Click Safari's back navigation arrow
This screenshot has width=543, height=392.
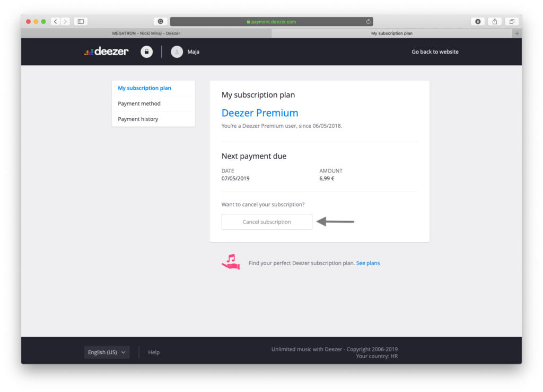[x=56, y=22]
